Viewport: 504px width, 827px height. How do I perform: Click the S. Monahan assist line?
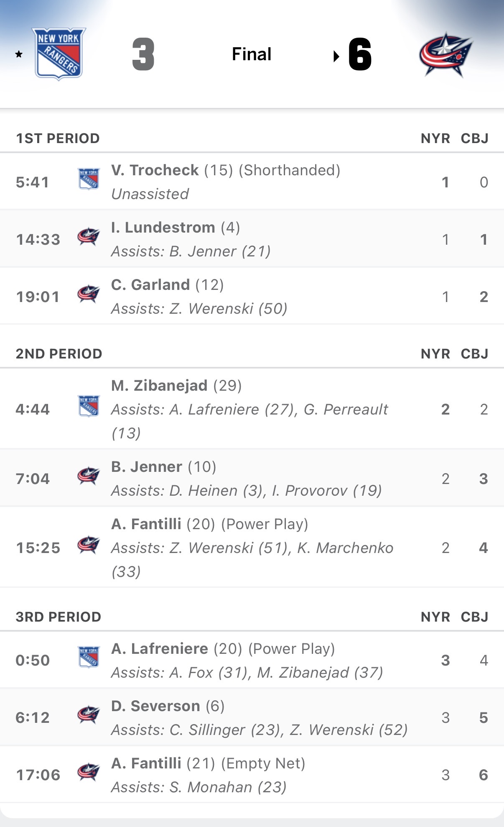(199, 787)
